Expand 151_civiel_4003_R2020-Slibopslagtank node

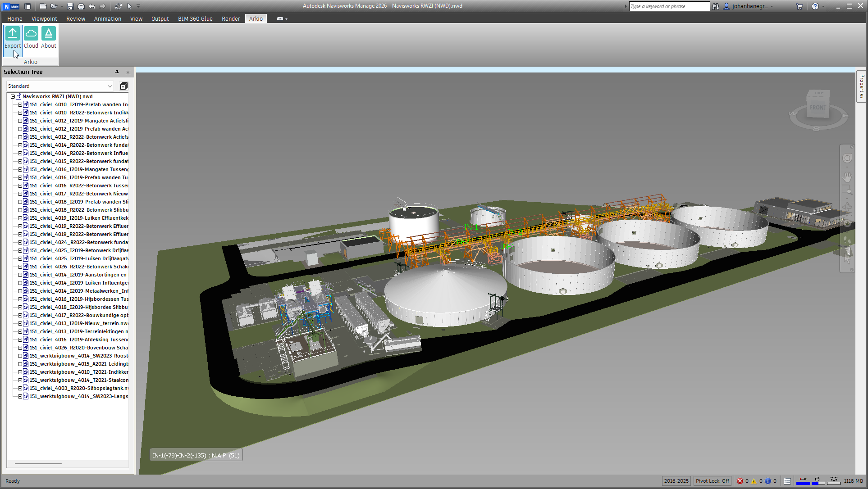[x=20, y=388]
